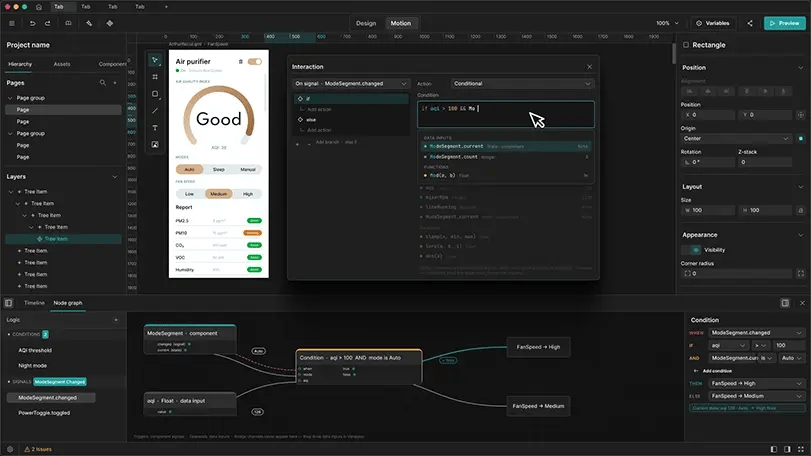Select ModeSegment.changed in Signals list
The image size is (811, 456).
pos(51,398)
